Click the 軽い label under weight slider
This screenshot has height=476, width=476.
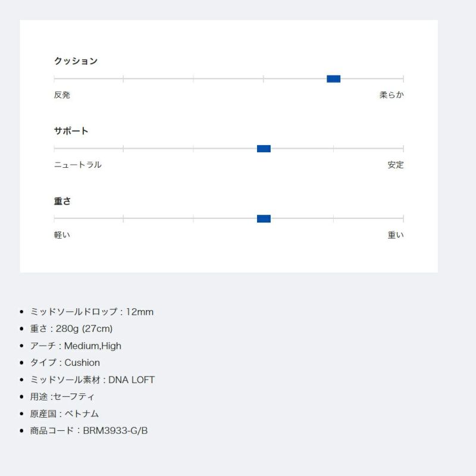click(62, 235)
